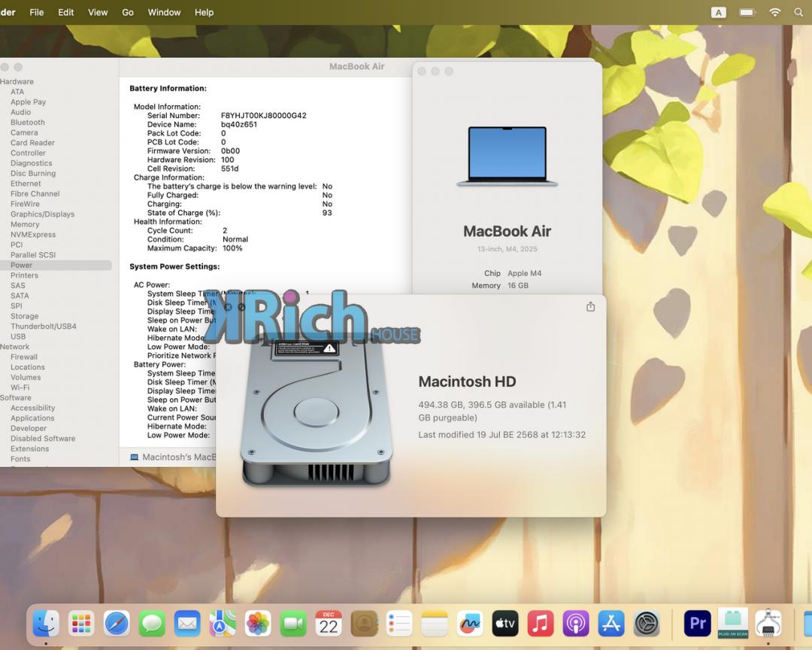
Task: Open Adobe Premiere Pro from the dock
Action: point(698,623)
